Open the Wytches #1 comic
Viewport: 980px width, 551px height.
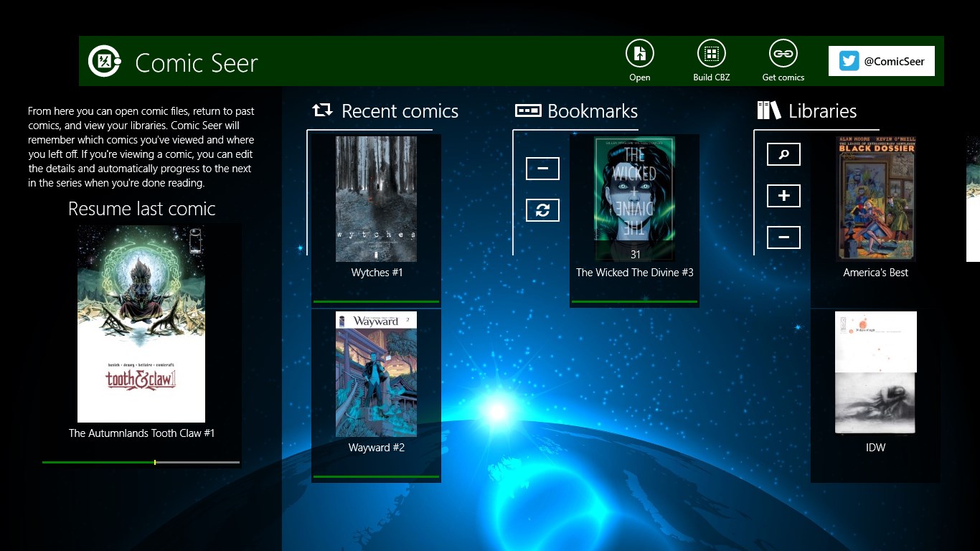click(x=376, y=199)
